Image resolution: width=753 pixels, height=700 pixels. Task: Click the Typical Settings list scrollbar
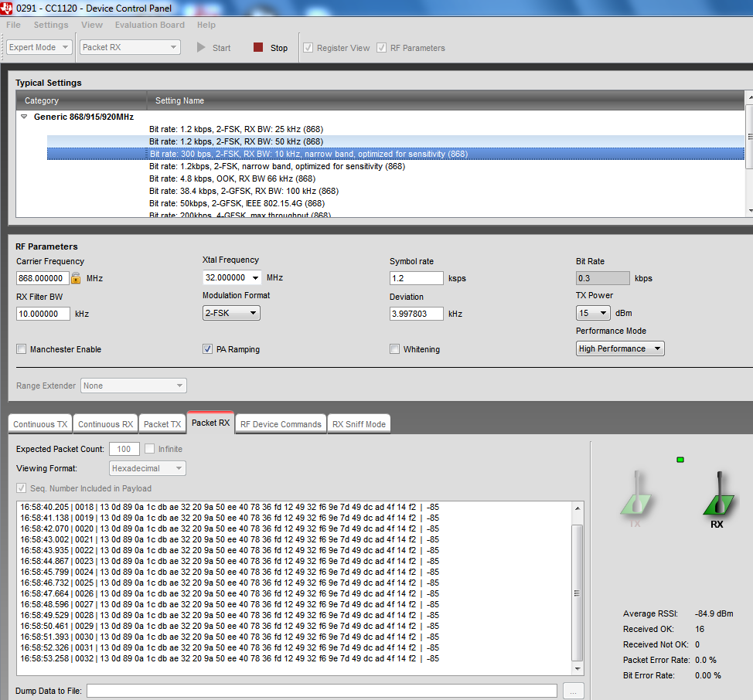(x=749, y=137)
